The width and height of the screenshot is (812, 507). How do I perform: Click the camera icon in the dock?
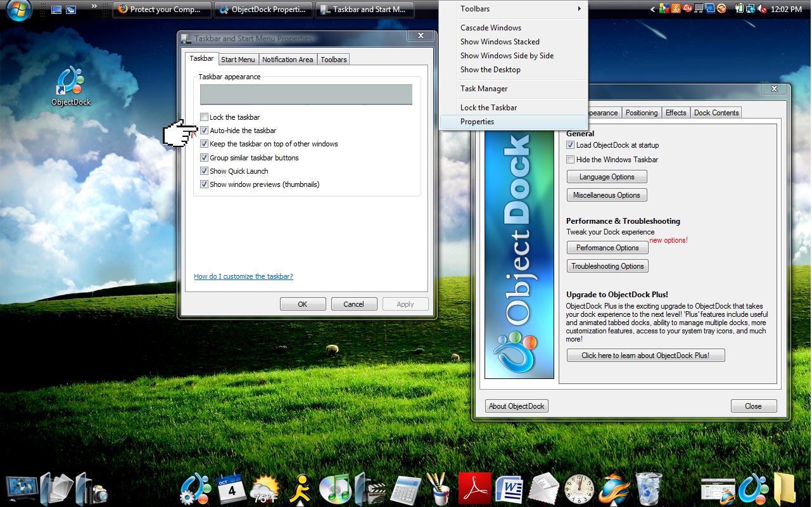[x=92, y=489]
